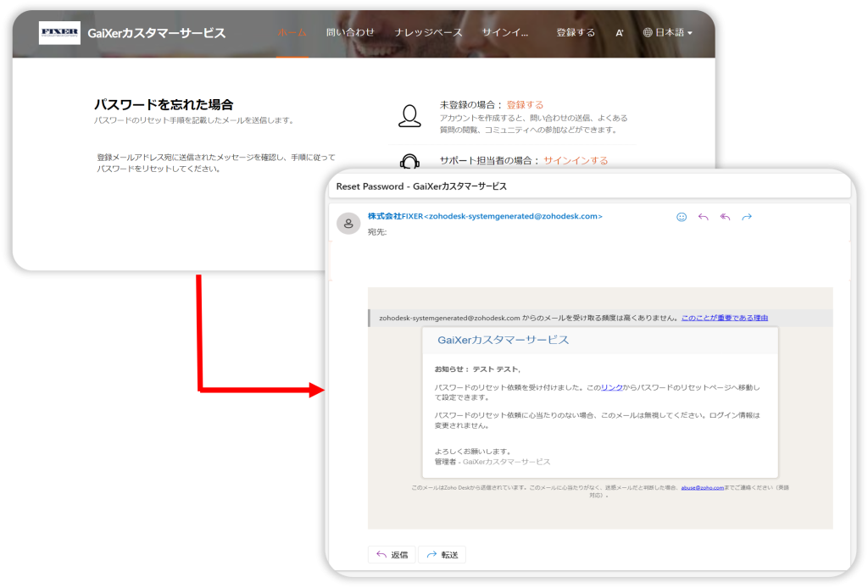This screenshot has height=588, width=868.
Task: Open the 日本語 language dropdown
Action: pyautogui.click(x=668, y=33)
